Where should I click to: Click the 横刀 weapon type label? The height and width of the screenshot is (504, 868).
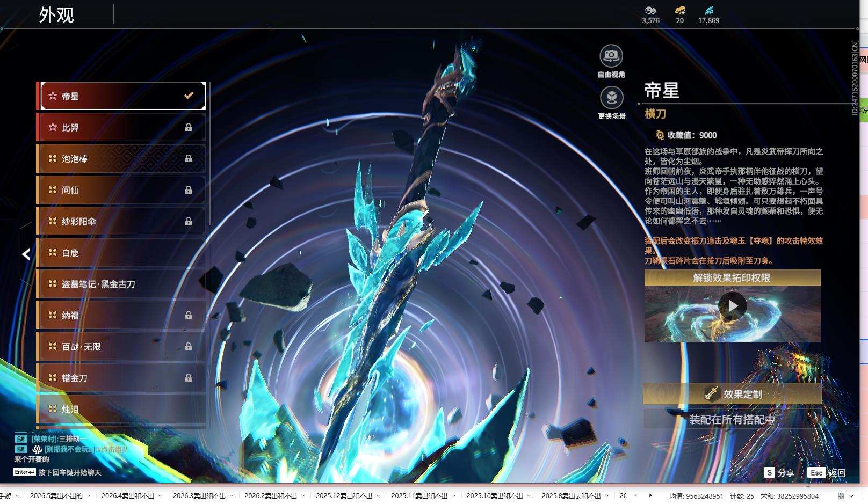click(655, 114)
